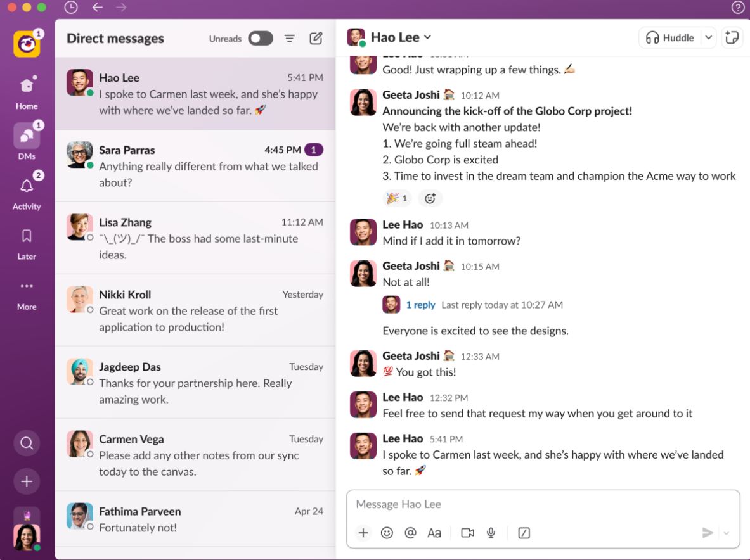750x560 pixels.
Task: Click the Message Hao Lee input field
Action: [543, 504]
